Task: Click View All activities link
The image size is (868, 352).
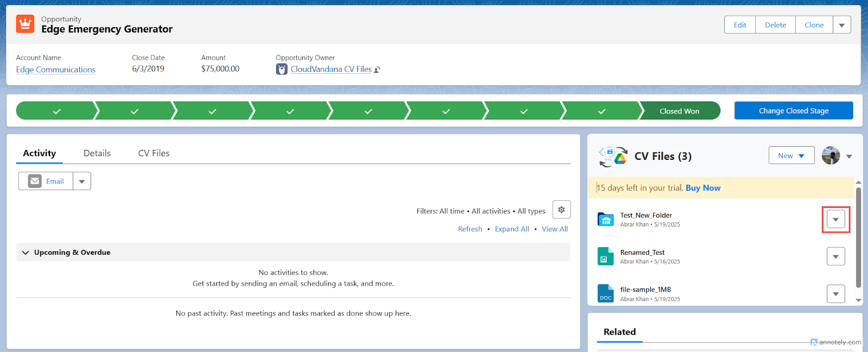Action: [x=555, y=229]
